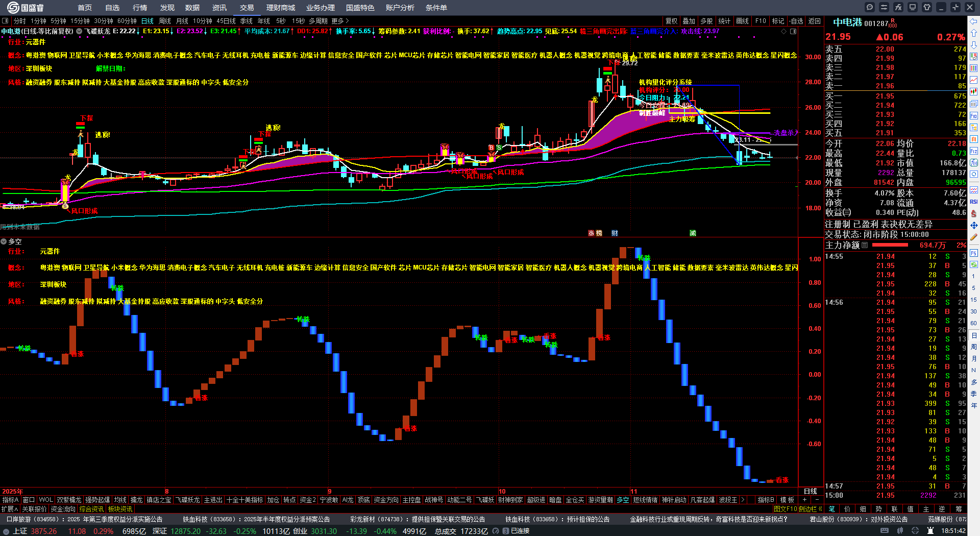Viewport: 980px width, 536px height.
Task: Click the small window icon left of 分时
Action: [5, 21]
